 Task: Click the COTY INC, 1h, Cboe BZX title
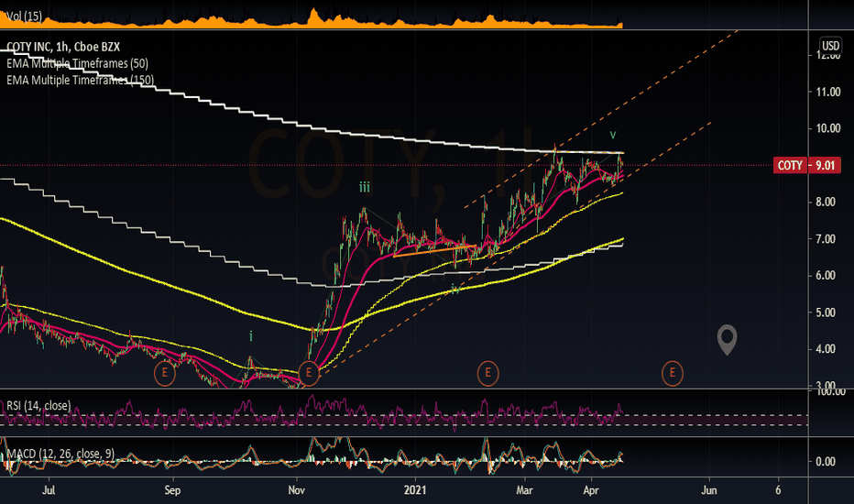click(x=63, y=47)
